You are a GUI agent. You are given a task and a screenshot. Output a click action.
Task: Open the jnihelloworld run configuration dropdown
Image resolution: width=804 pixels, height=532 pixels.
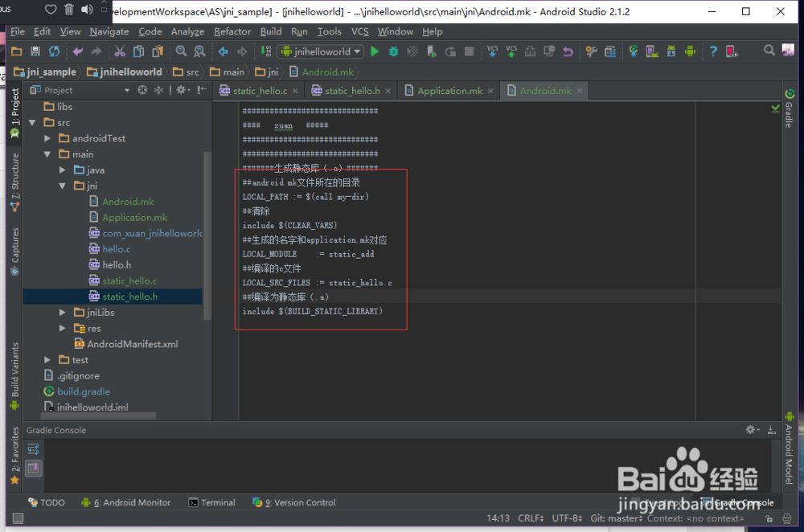pyautogui.click(x=321, y=51)
